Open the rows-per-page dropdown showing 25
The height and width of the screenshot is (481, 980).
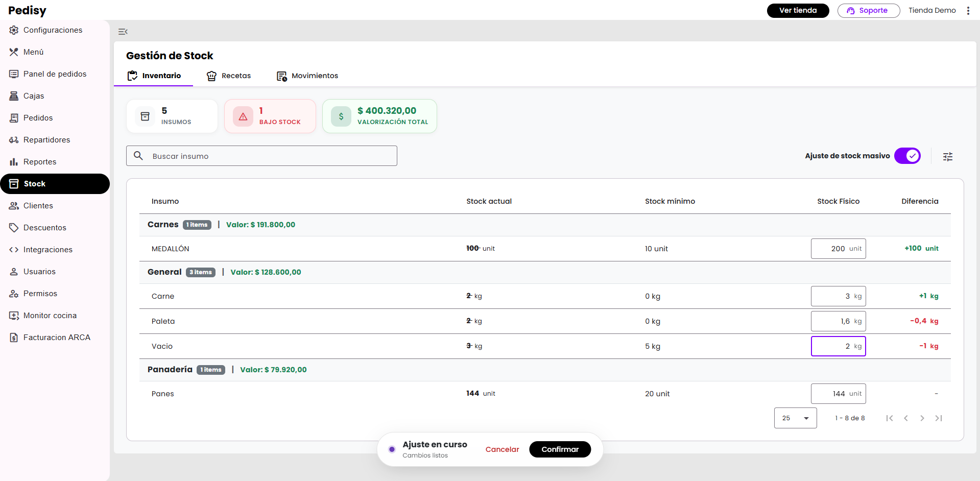(x=795, y=418)
